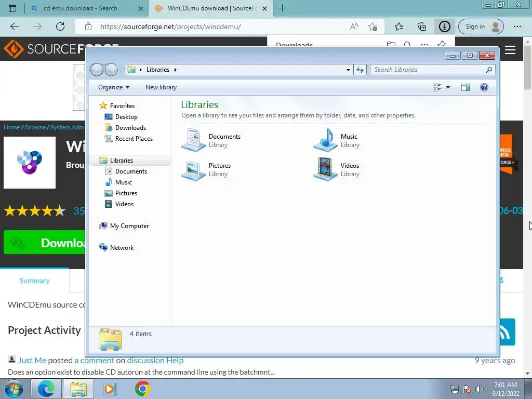This screenshot has width=532, height=399.
Task: Follow the Browse breadcrumb link
Action: [35, 127]
